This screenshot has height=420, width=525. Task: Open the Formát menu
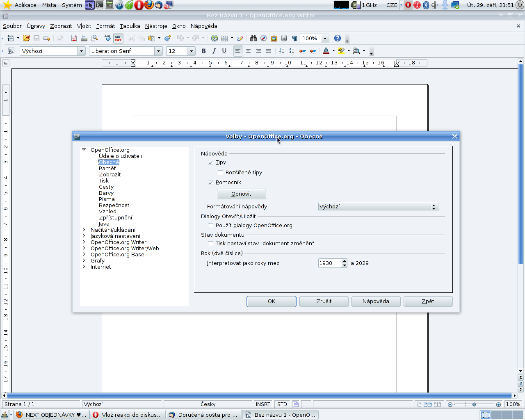[105, 26]
